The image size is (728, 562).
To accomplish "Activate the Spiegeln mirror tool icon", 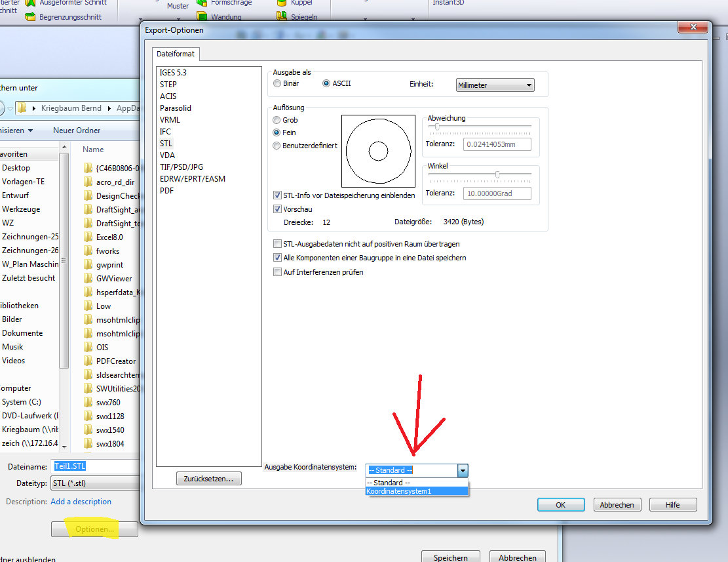I will (281, 16).
